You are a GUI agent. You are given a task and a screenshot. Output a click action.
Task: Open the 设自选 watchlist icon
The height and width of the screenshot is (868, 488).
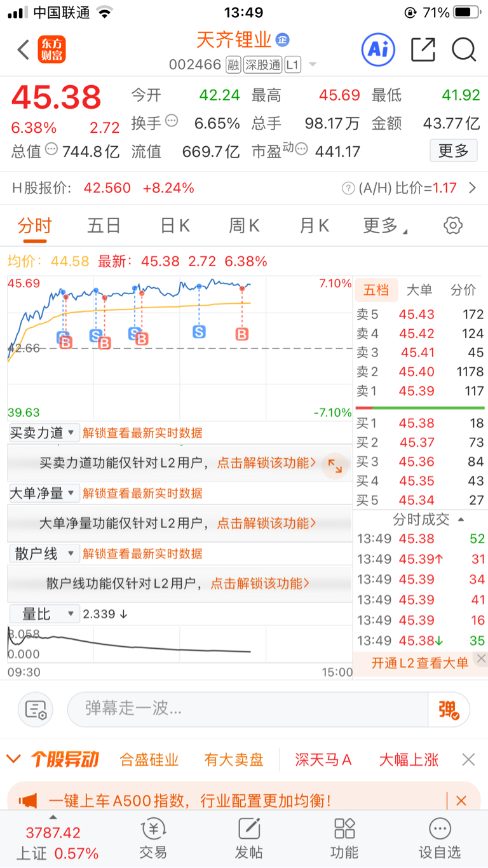(x=440, y=839)
